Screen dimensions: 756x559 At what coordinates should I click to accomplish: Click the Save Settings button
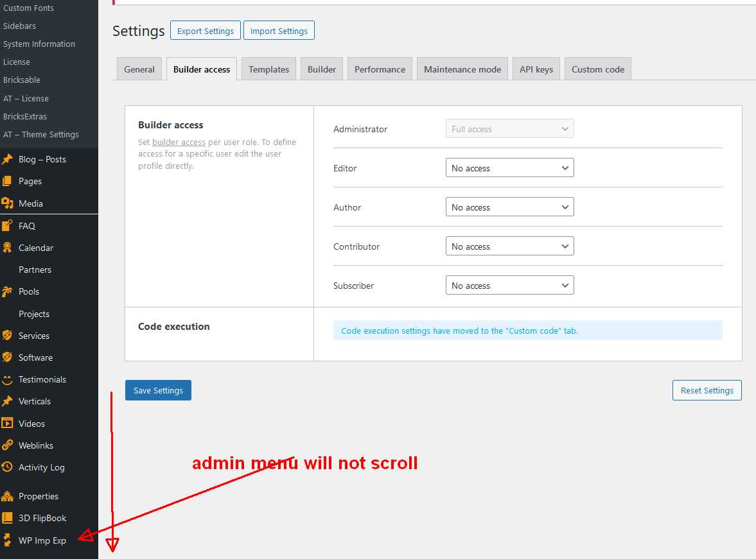[158, 390]
